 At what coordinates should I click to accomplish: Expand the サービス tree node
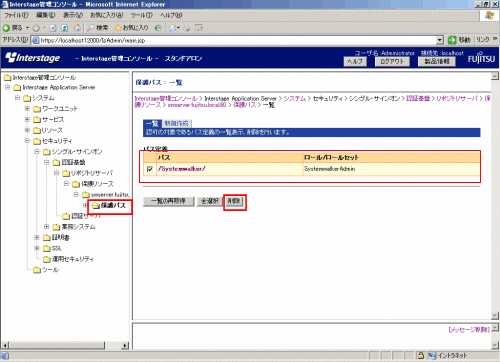click(27, 119)
